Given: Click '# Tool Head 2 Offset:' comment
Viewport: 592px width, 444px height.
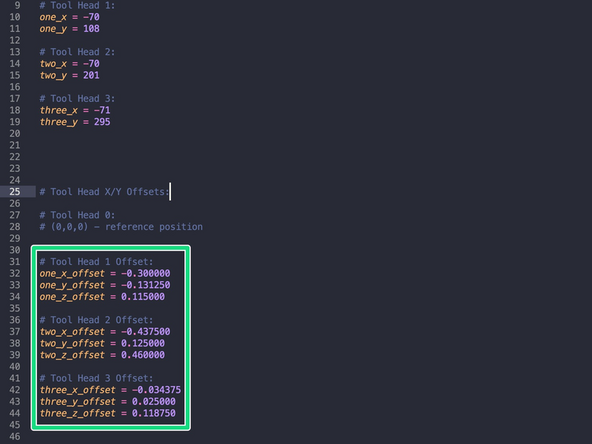Looking at the screenshot, I should click(97, 320).
